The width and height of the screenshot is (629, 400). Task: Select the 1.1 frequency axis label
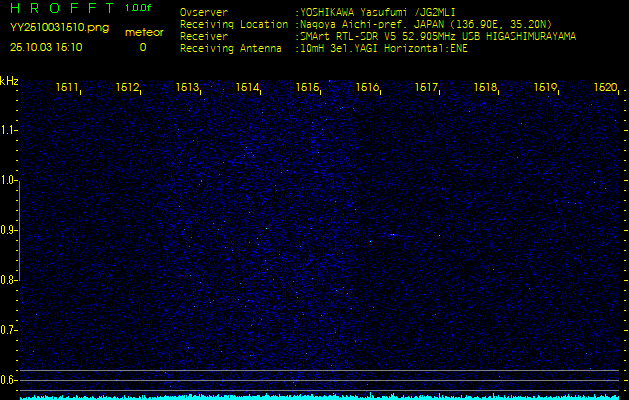pos(9,130)
